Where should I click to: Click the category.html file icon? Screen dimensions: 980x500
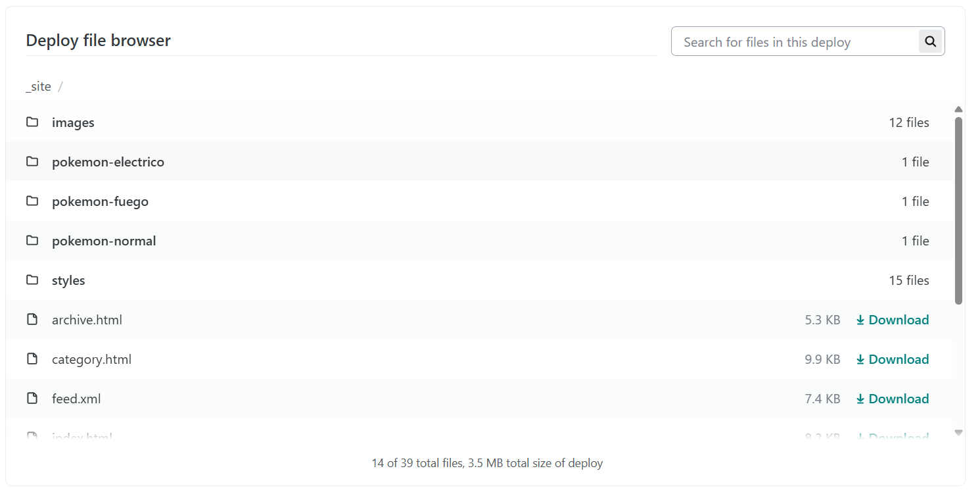tap(32, 359)
